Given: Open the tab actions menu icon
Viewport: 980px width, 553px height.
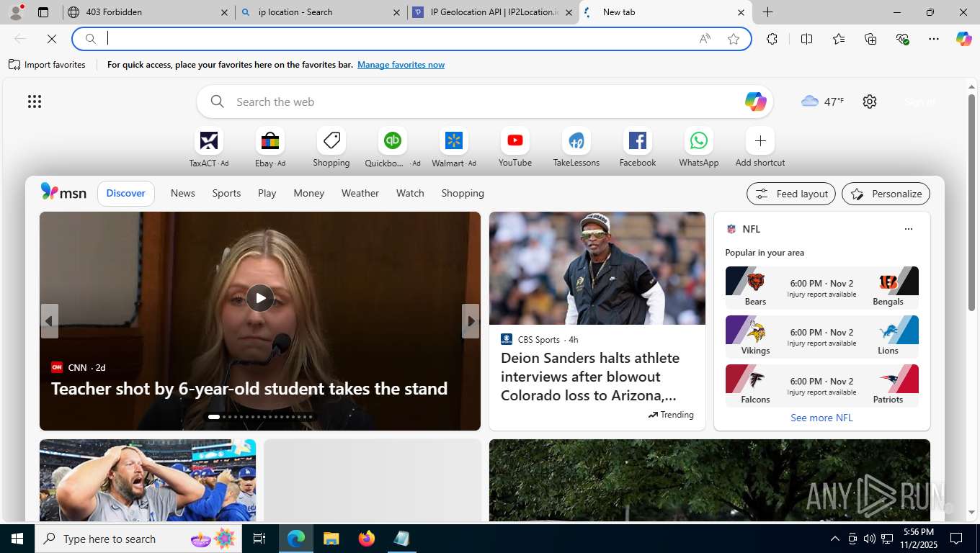Looking at the screenshot, I should (43, 12).
